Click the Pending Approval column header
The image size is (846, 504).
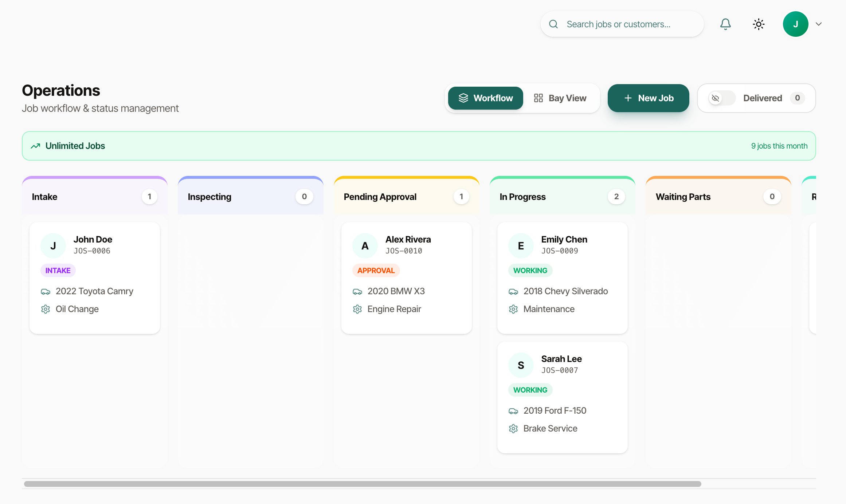(380, 197)
